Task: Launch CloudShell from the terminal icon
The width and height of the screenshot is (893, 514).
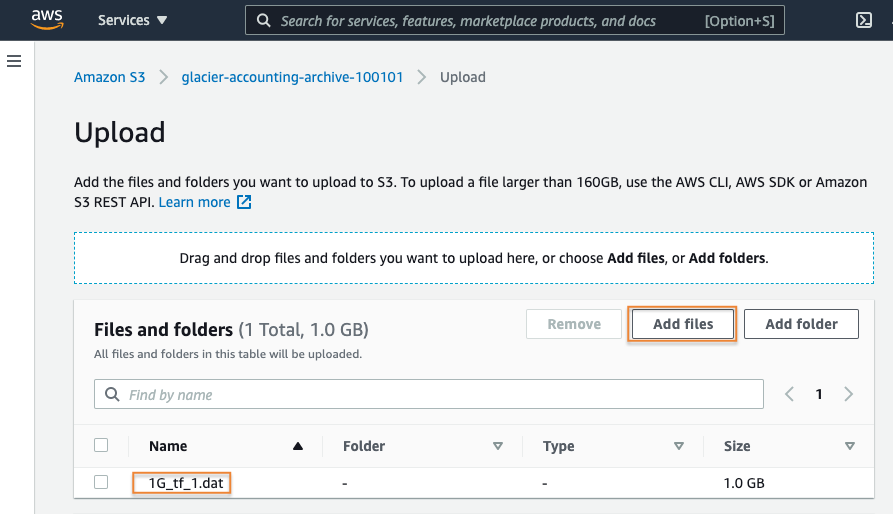Action: coord(863,20)
